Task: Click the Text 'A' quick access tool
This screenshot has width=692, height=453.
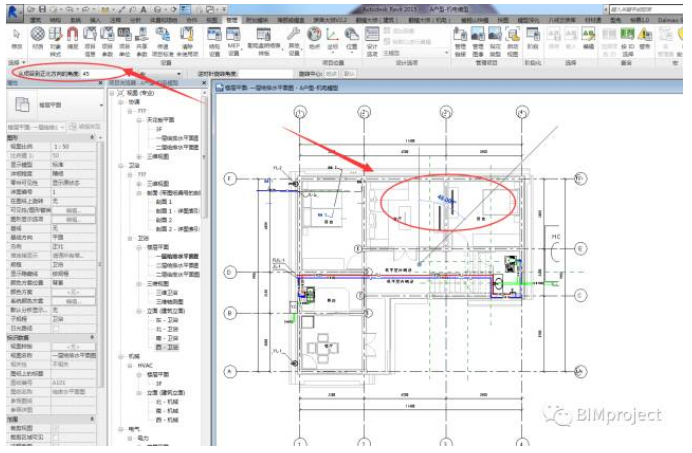Action: [x=143, y=9]
